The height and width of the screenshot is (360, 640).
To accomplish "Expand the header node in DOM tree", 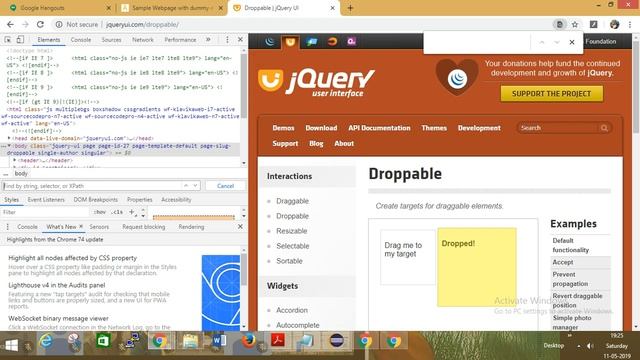I will (x=15, y=160).
